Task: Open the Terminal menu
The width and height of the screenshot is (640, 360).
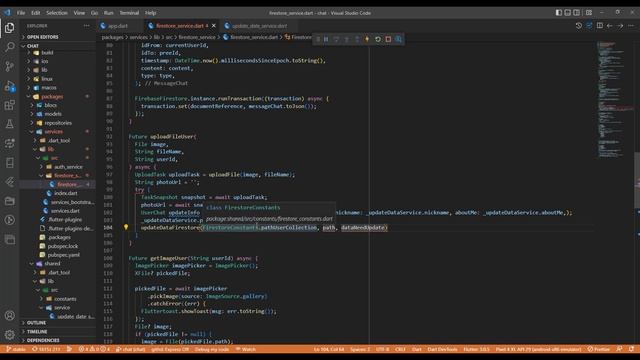Action: (x=129, y=13)
